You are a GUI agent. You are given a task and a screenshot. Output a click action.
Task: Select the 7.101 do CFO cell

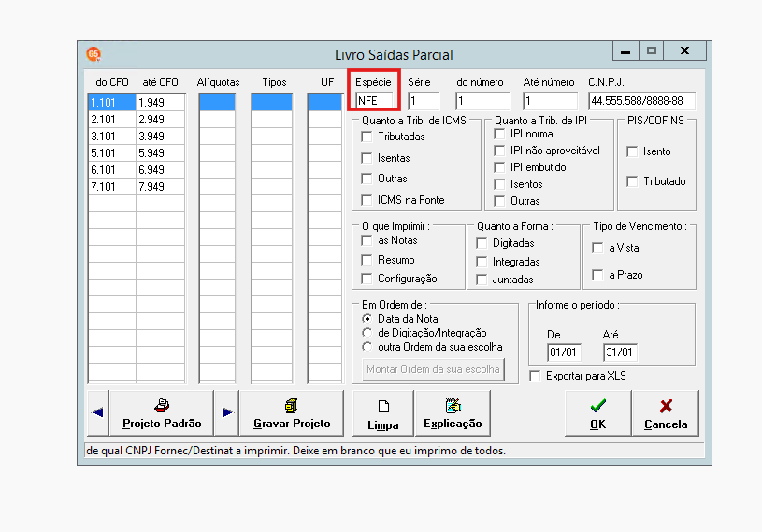coord(112,187)
